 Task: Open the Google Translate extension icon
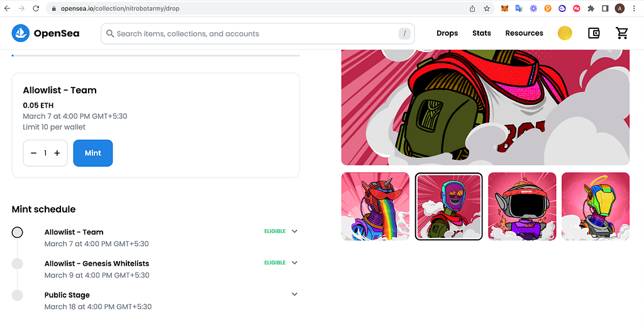[x=519, y=8]
